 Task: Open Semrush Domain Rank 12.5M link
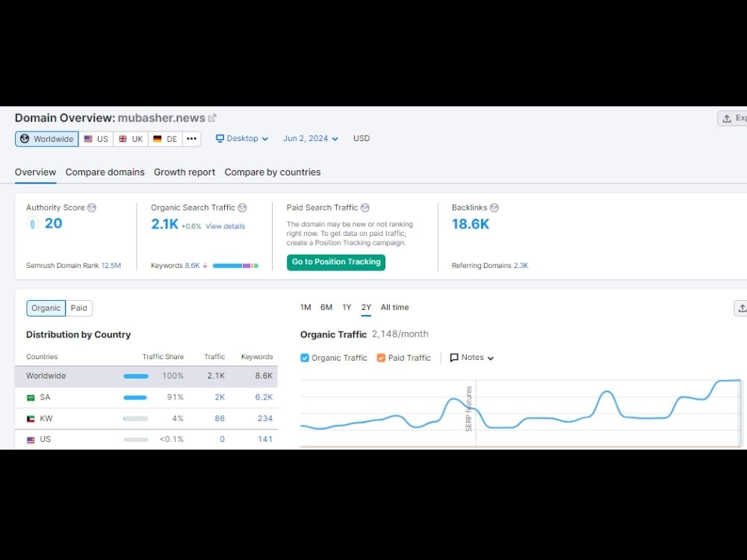(x=111, y=266)
